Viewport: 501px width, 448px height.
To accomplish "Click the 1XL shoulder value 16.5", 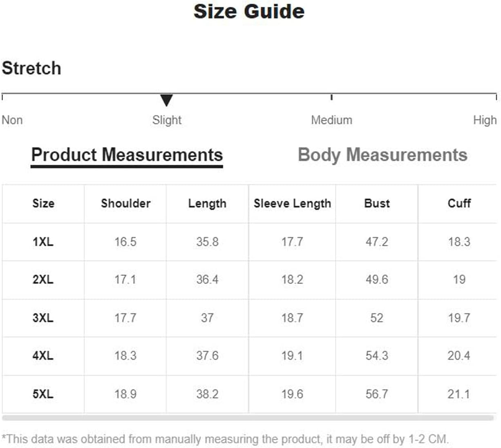I will [x=125, y=242].
